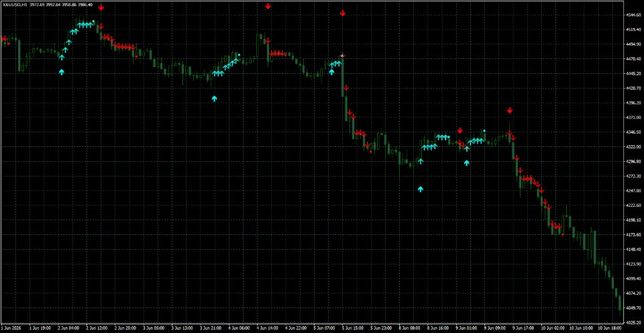644x333 pixels.
Task: Pick the 3 Jun 13:00 time label
Action: pyautogui.click(x=182, y=328)
